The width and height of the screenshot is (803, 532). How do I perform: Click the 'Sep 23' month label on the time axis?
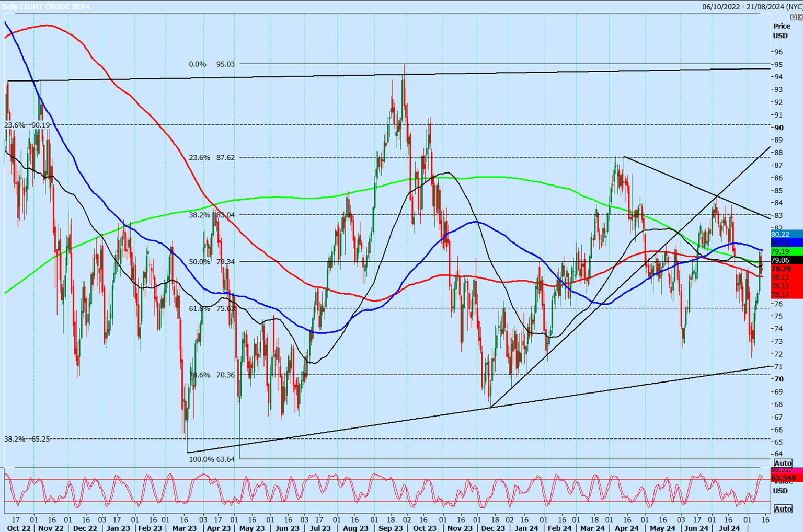[391, 528]
